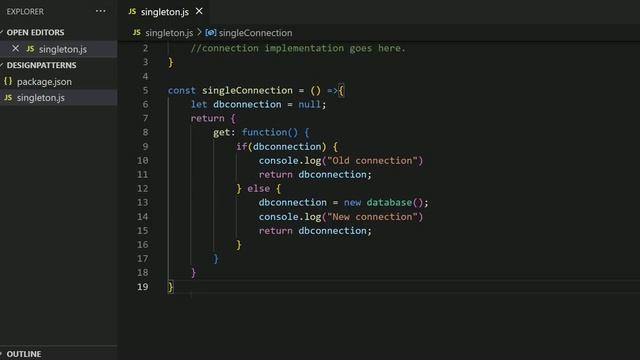Click the null keyword on line 6
Viewport: 640px width, 360px height.
coord(309,104)
